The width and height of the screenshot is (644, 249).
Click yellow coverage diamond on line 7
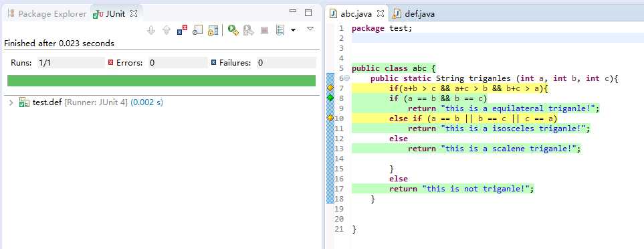pyautogui.click(x=330, y=88)
